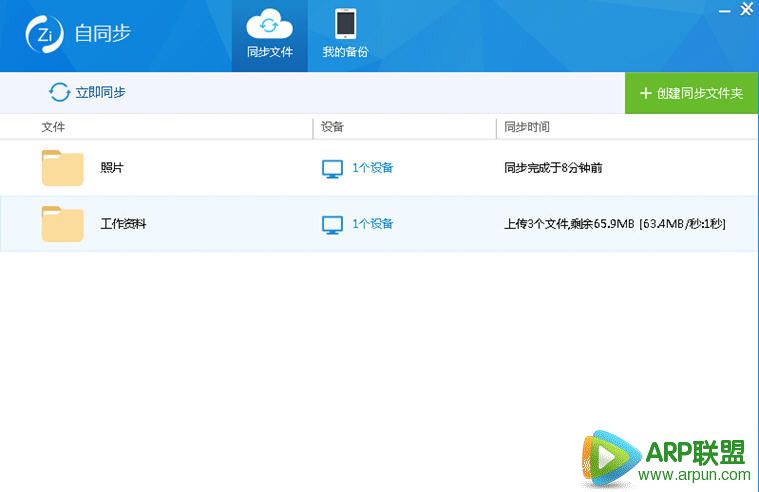Image resolution: width=759 pixels, height=492 pixels.
Task: Select the 工作资料 folder icon
Action: click(x=63, y=224)
